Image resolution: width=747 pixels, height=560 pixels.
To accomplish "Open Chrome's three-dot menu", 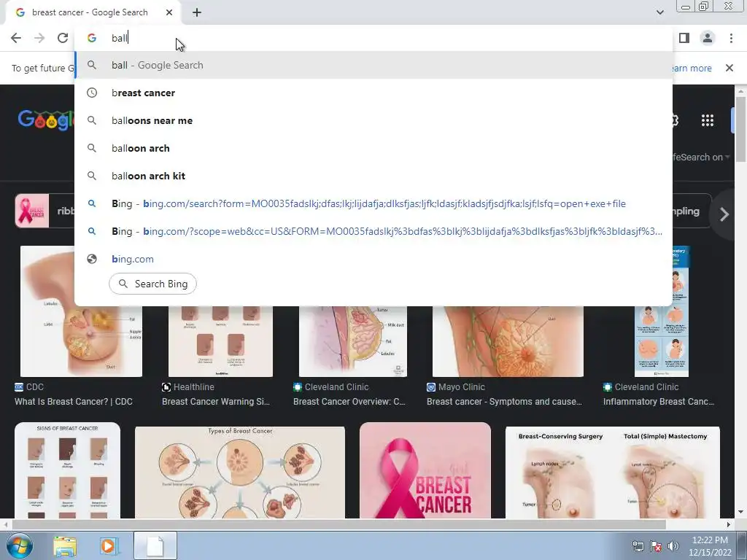I will [731, 38].
